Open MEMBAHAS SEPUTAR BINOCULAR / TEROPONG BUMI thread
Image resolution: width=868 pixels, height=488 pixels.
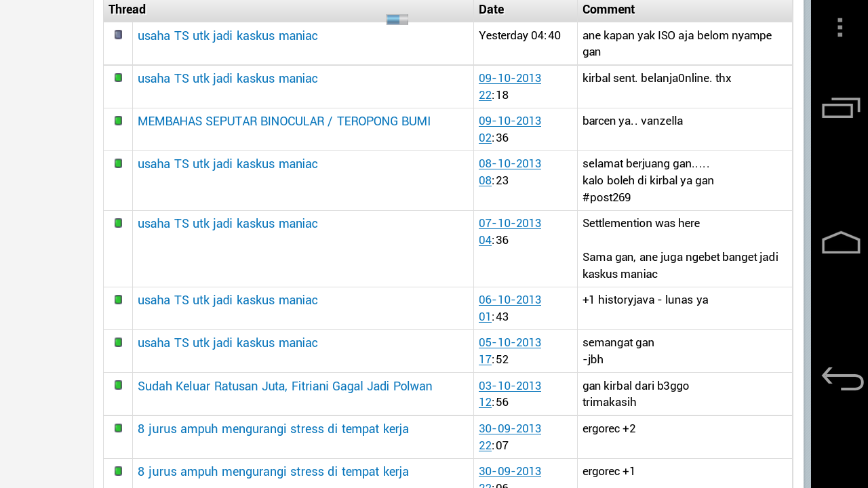tap(284, 121)
